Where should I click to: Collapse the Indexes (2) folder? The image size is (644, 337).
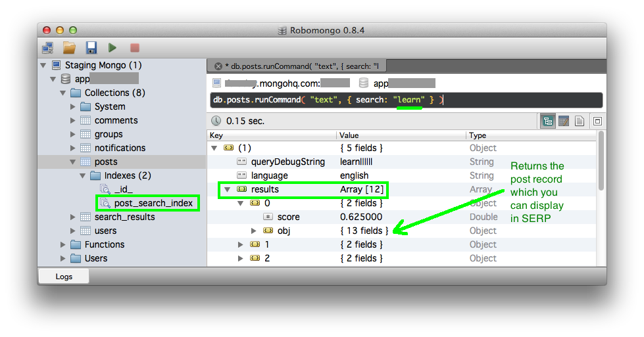(82, 176)
